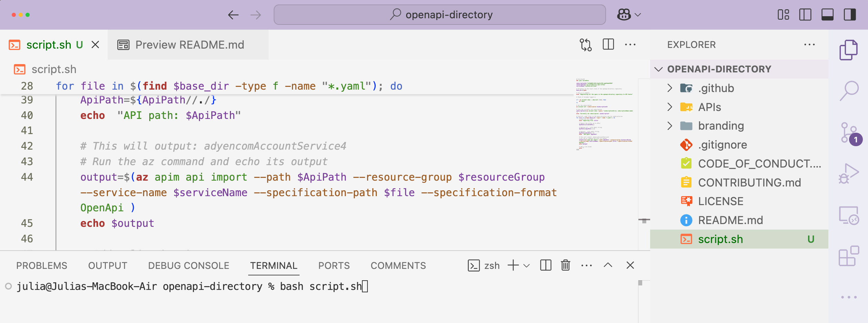Open the Copilot icon in title bar
Screen dimensions: 868x323
click(x=624, y=15)
